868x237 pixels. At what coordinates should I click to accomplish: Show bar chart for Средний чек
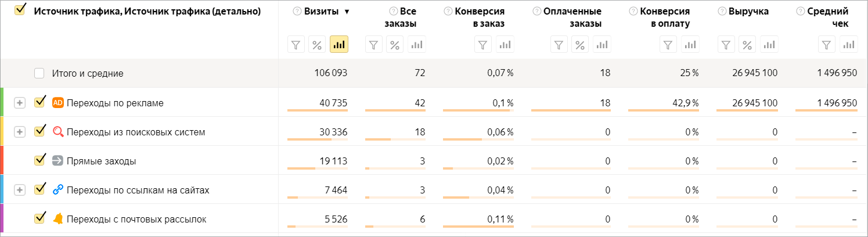point(849,44)
